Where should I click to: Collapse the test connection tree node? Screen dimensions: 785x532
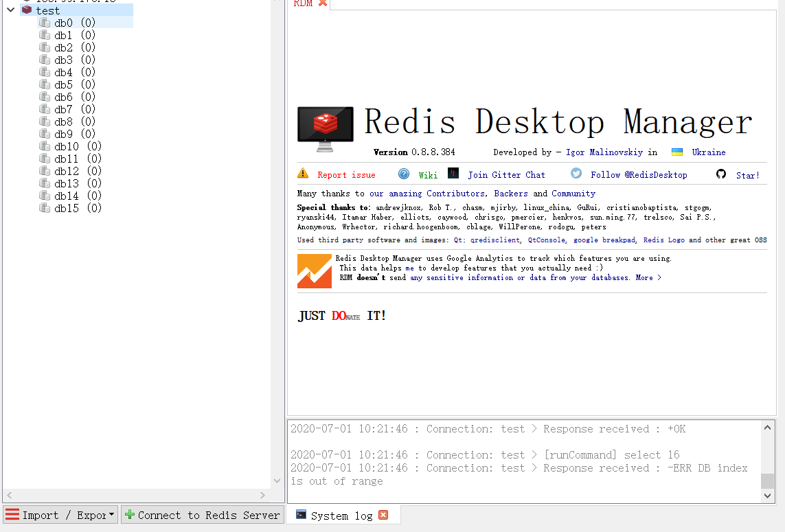tap(10, 10)
